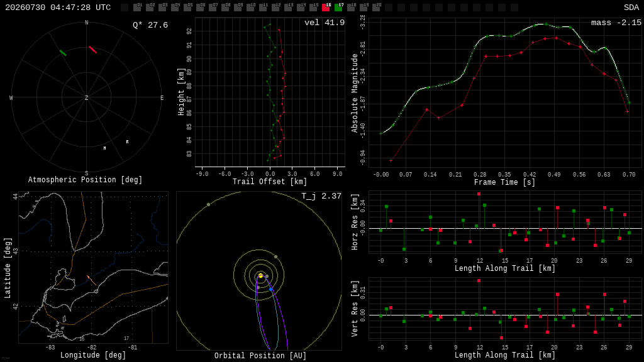Viewport: 644px width, 362px height.
Task: Click the yellow Sun marker in orbital plot
Action: pyautogui.click(x=261, y=276)
